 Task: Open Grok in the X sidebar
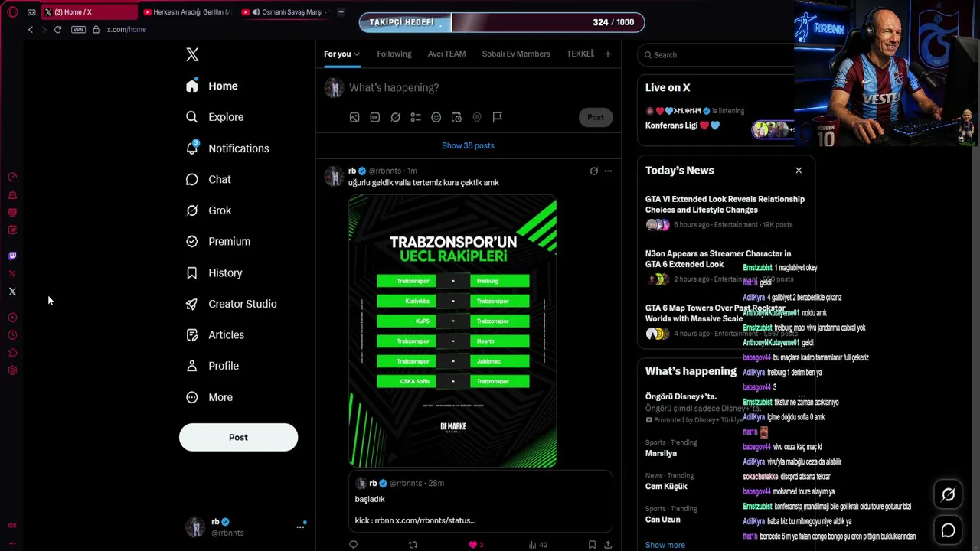(x=208, y=210)
